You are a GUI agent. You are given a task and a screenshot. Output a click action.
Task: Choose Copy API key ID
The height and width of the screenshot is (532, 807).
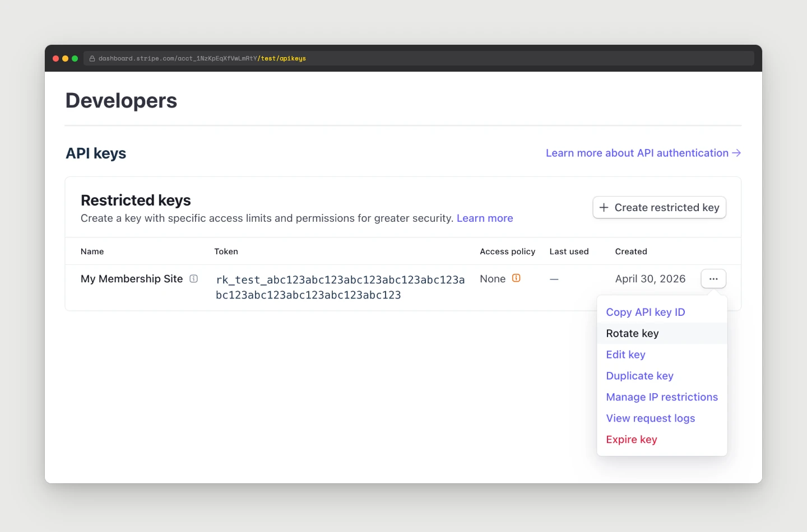[646, 312]
